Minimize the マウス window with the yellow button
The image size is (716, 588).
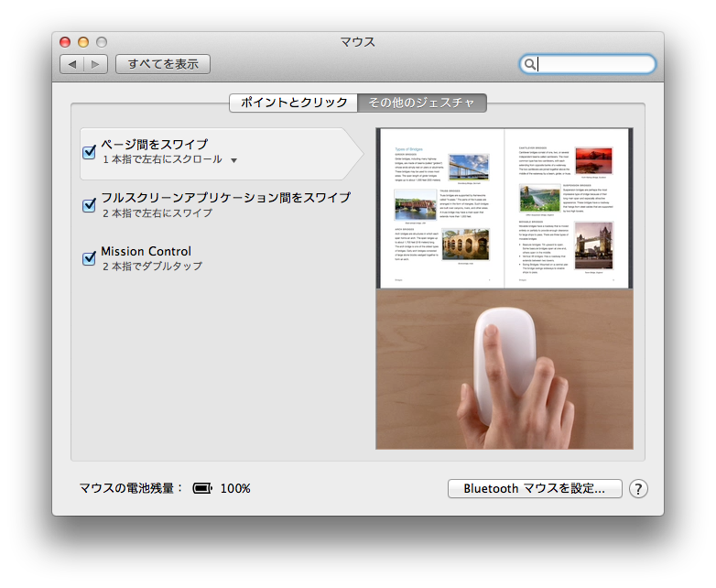tap(83, 42)
